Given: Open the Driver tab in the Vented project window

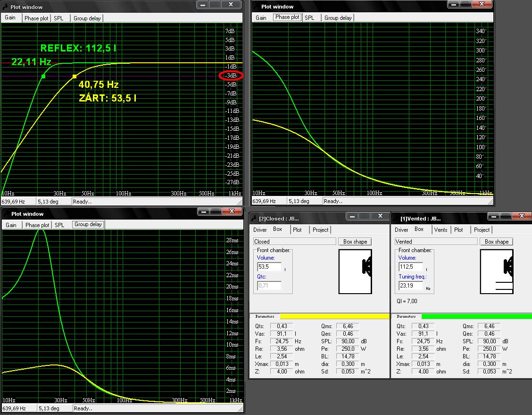Looking at the screenshot, I should tap(401, 230).
